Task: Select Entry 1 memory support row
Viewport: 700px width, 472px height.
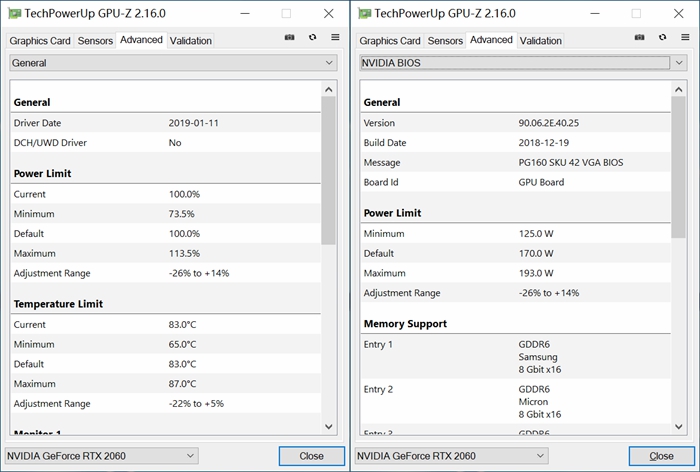Action: tap(516, 356)
